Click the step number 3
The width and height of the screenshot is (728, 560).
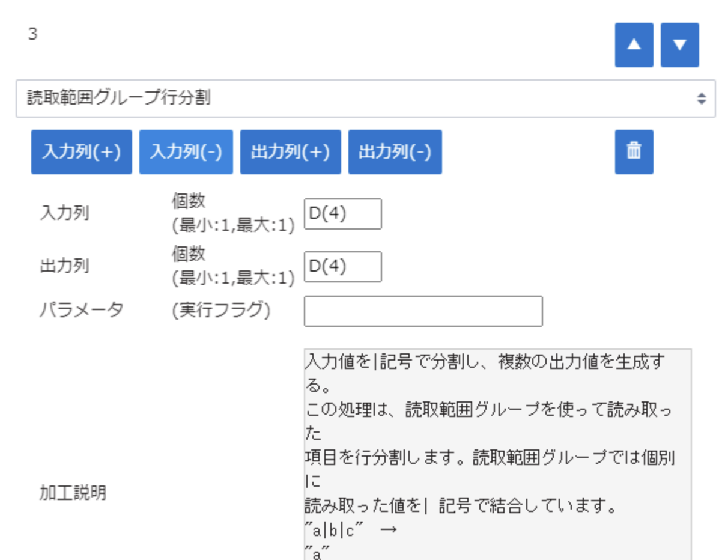click(33, 34)
